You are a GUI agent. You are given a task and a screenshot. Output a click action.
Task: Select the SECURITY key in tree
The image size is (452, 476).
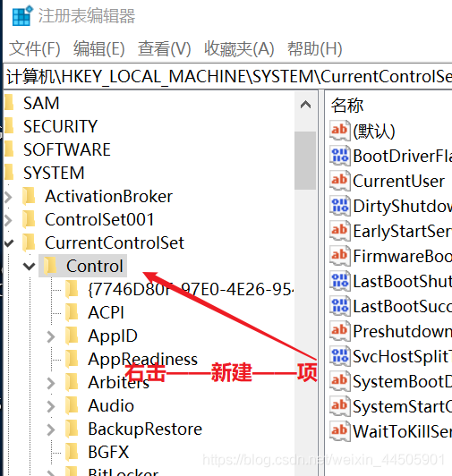tap(61, 126)
